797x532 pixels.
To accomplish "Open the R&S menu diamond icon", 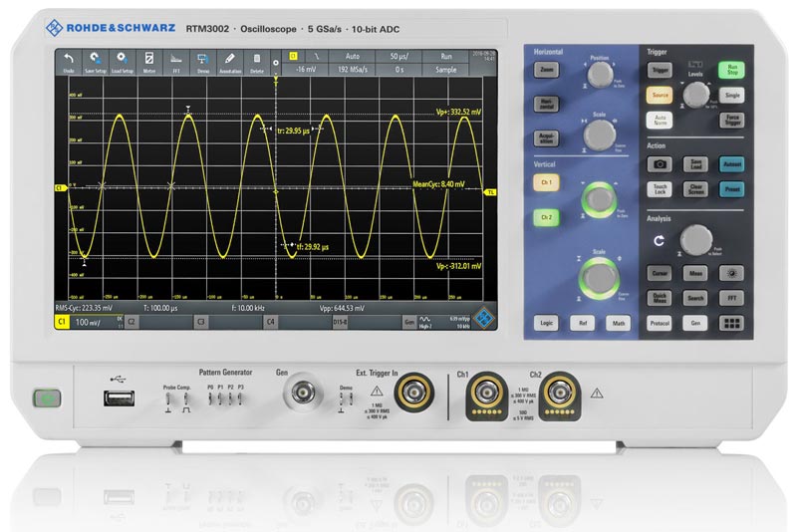I will [485, 319].
